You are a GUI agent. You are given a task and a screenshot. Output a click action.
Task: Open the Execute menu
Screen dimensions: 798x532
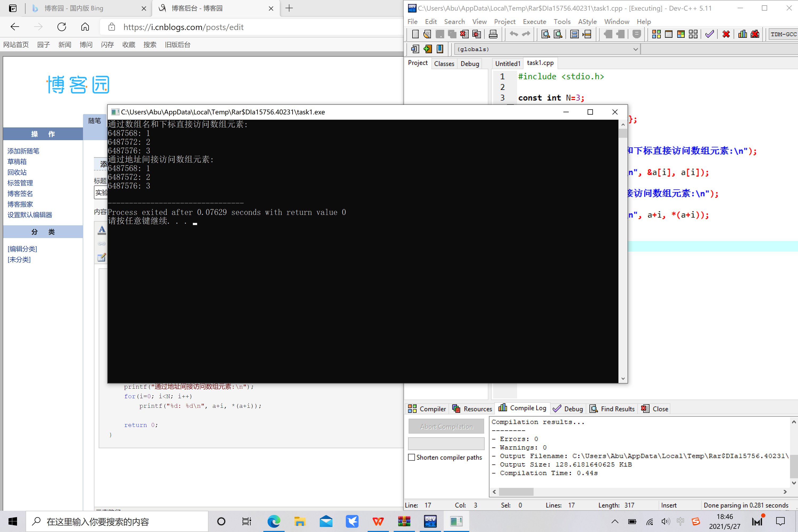[x=534, y=22]
